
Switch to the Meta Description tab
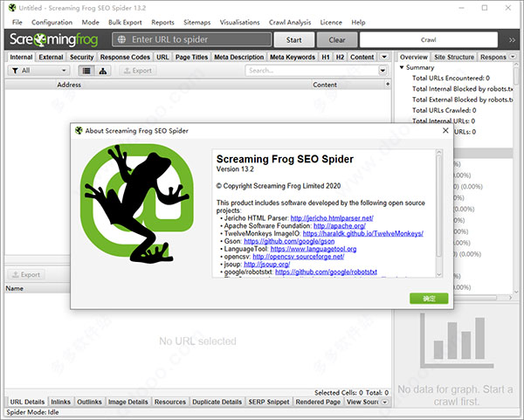tap(239, 57)
